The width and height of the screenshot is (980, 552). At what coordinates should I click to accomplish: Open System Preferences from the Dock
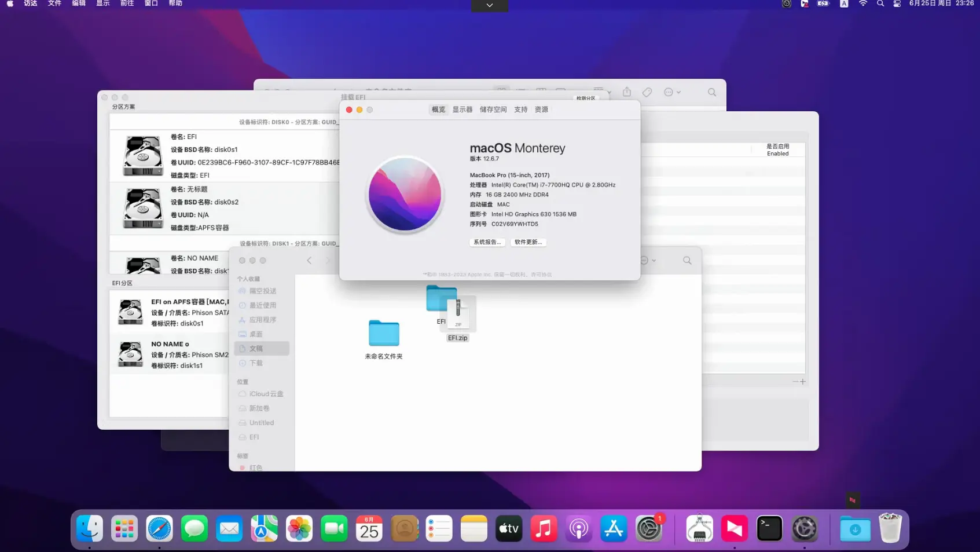pos(648,529)
